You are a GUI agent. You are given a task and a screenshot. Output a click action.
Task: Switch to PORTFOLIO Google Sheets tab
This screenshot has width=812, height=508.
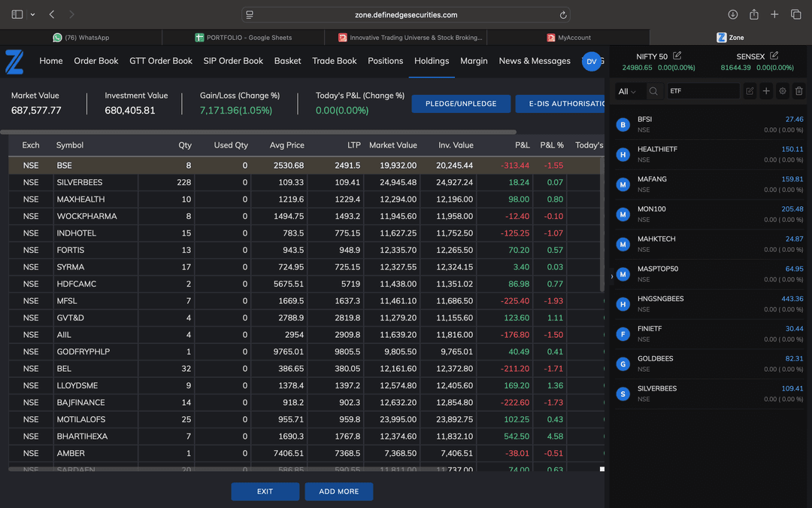pos(244,38)
